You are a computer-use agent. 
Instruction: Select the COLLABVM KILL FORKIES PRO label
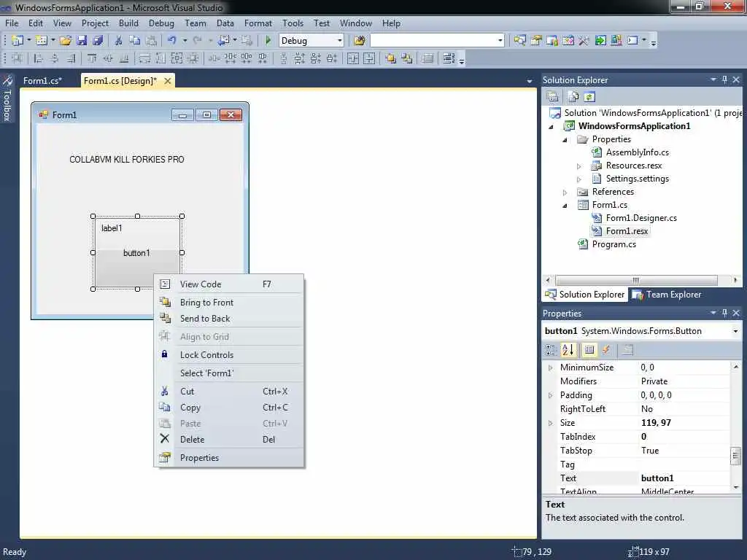coord(127,160)
